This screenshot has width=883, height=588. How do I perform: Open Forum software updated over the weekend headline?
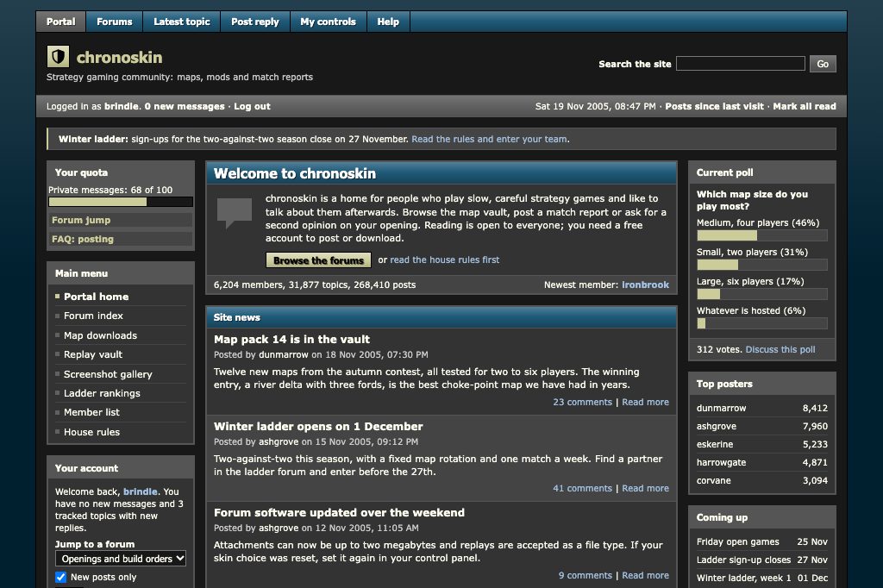click(339, 513)
